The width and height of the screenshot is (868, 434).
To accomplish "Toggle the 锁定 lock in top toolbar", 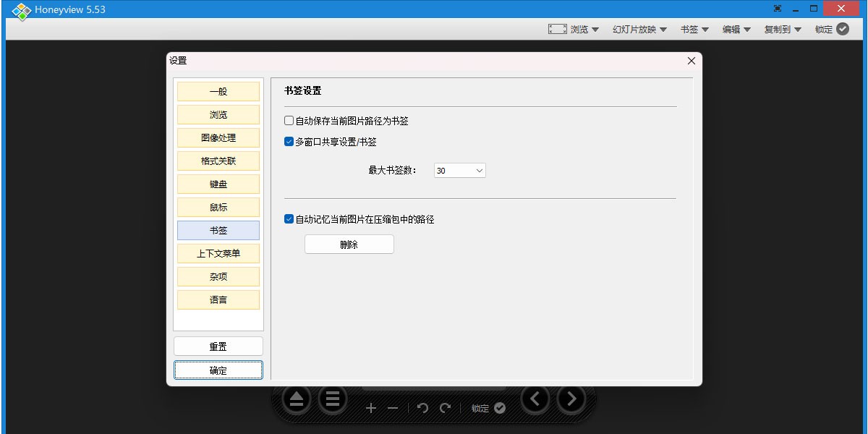I will pyautogui.click(x=832, y=29).
